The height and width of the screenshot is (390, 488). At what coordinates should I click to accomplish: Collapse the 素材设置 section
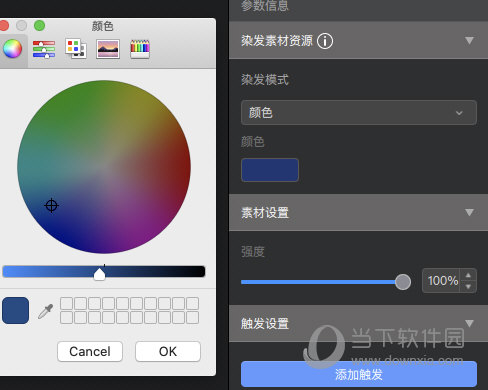(469, 212)
